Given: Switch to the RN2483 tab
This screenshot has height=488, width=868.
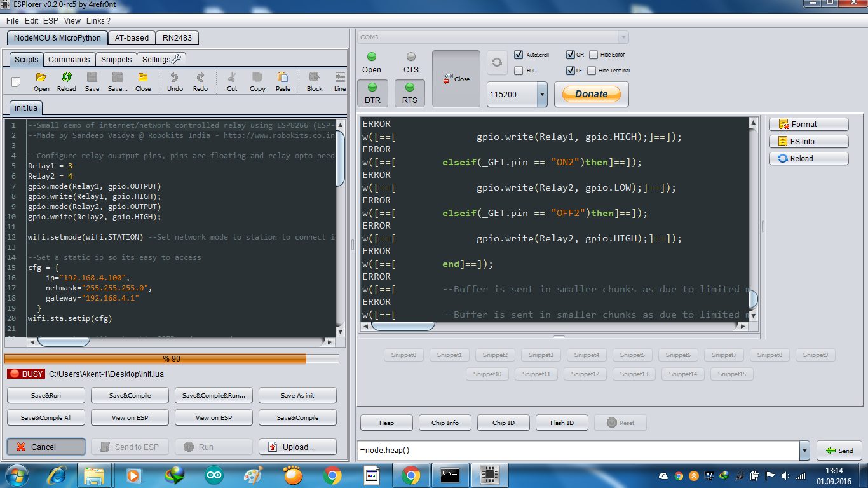Looking at the screenshot, I should (x=177, y=38).
